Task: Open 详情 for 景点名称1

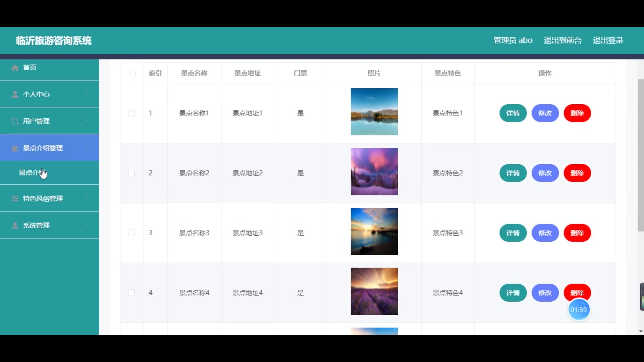Action: pos(513,113)
